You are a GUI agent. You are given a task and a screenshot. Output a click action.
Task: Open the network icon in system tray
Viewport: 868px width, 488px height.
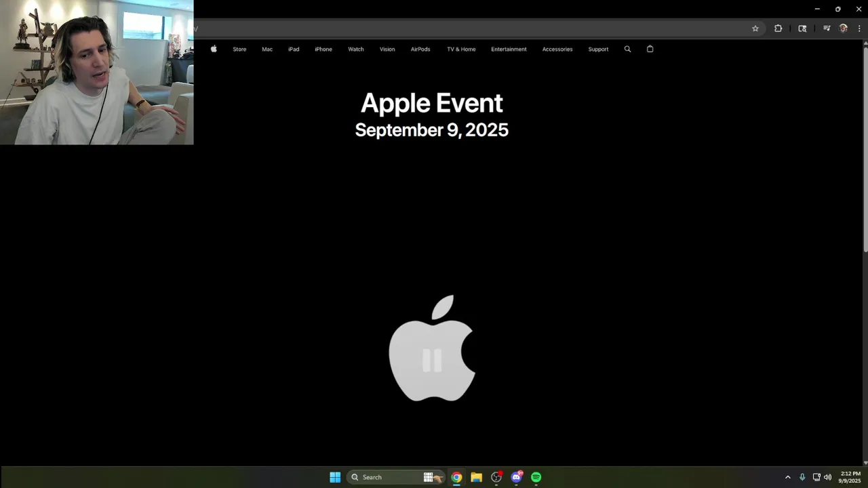coord(816,477)
